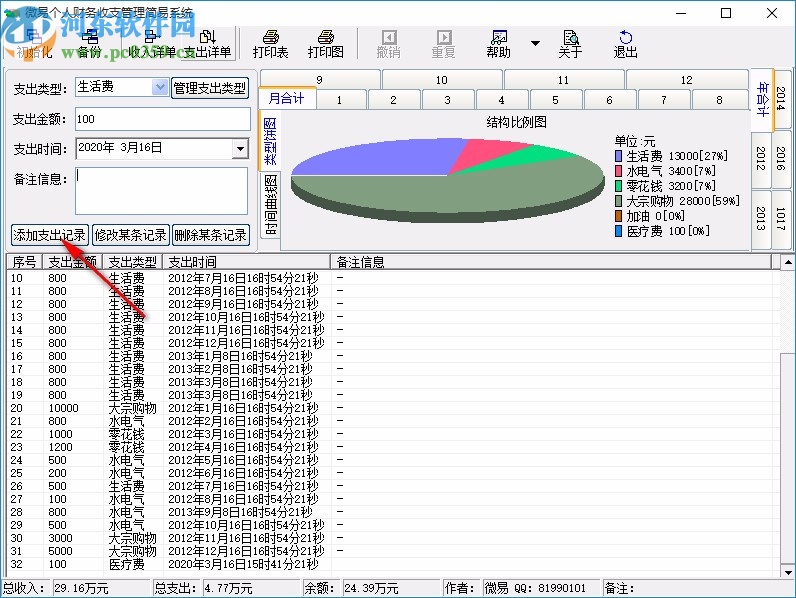Select row 32 医疗费 record
This screenshot has height=598, width=796.
coord(394,564)
